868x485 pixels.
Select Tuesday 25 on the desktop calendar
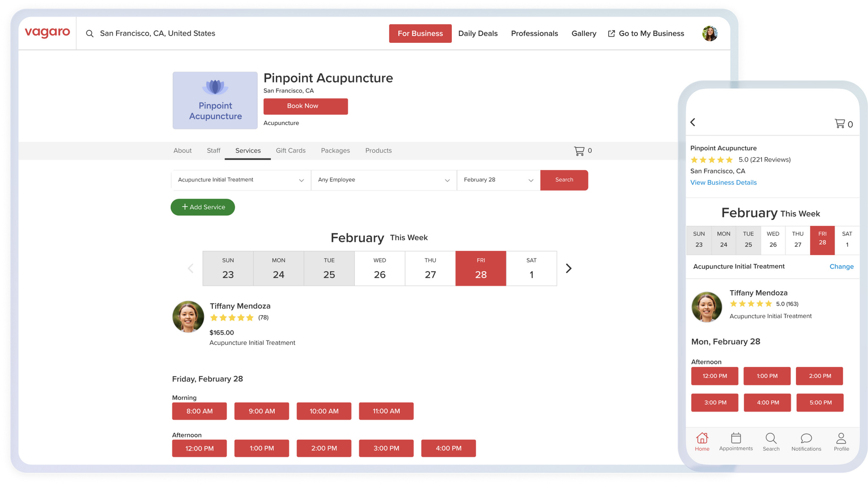click(329, 269)
